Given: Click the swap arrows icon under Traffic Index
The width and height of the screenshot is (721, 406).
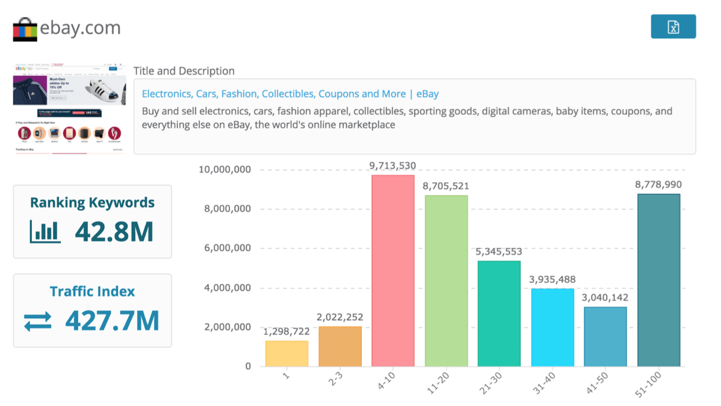Looking at the screenshot, I should pyautogui.click(x=38, y=321).
